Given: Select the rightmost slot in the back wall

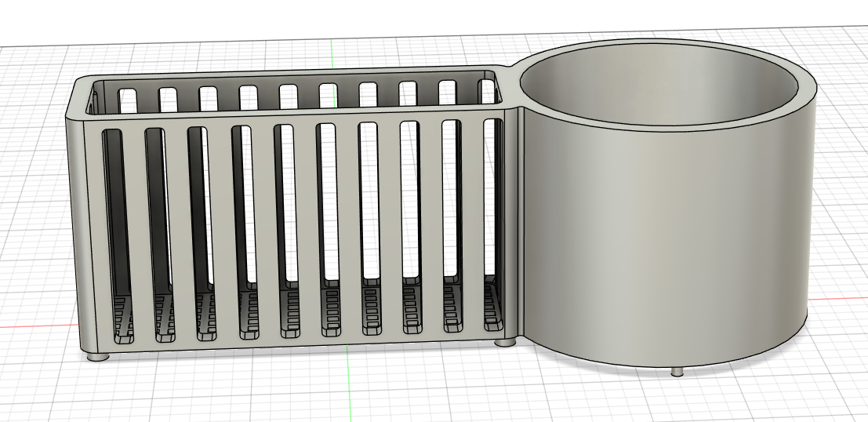Looking at the screenshot, I should point(487,92).
